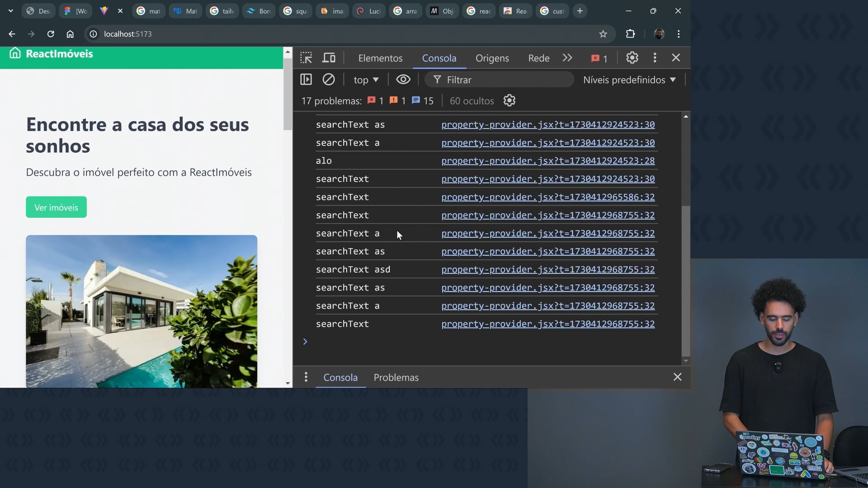Expand the top JavaScript context dropdown
868x488 pixels.
tap(366, 80)
